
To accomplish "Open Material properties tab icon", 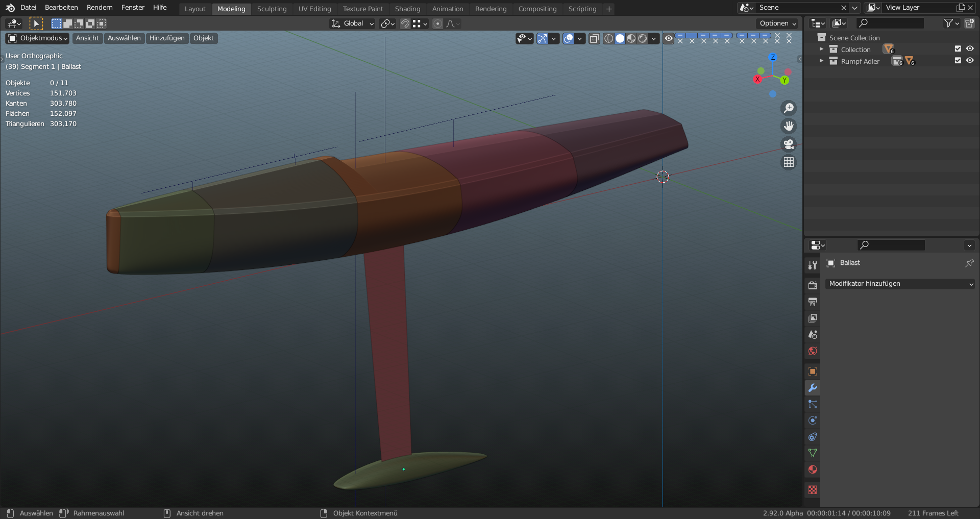I will coord(813,469).
